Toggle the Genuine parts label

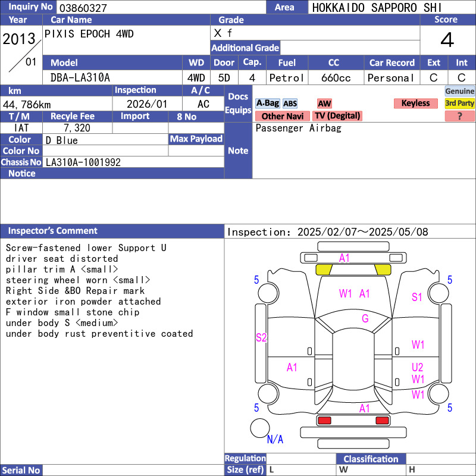click(x=460, y=91)
